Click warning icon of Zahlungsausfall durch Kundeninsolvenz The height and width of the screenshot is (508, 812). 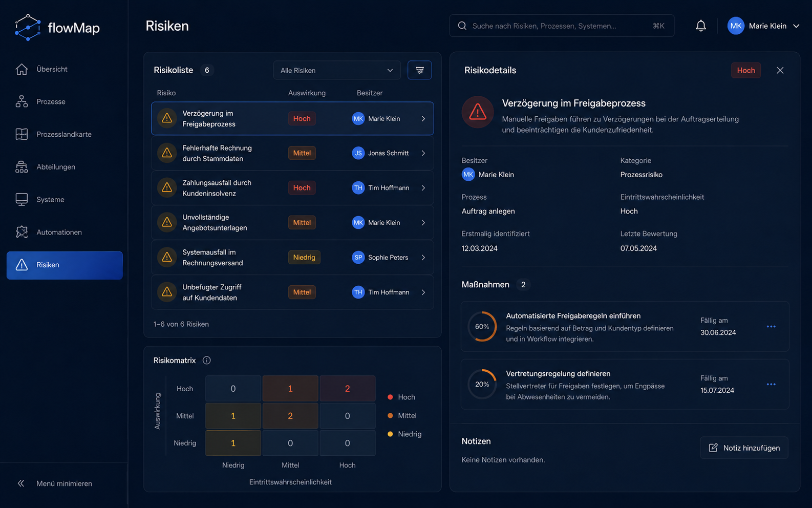(x=167, y=188)
